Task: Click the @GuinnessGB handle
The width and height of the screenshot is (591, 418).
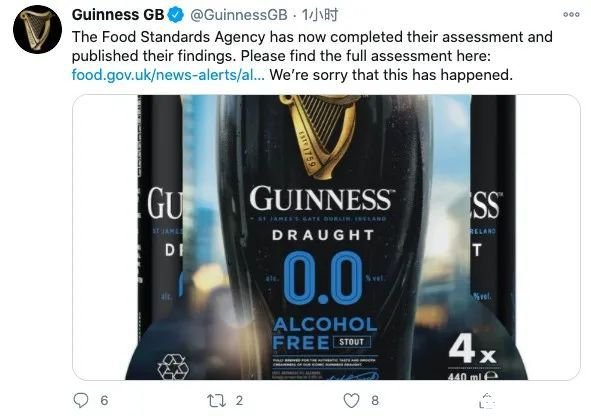Action: click(x=239, y=15)
